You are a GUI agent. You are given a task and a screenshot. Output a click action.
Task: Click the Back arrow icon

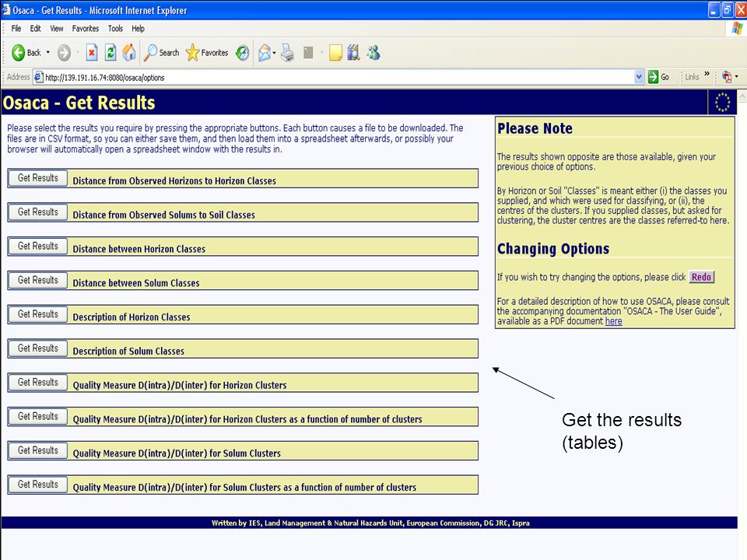[18, 52]
